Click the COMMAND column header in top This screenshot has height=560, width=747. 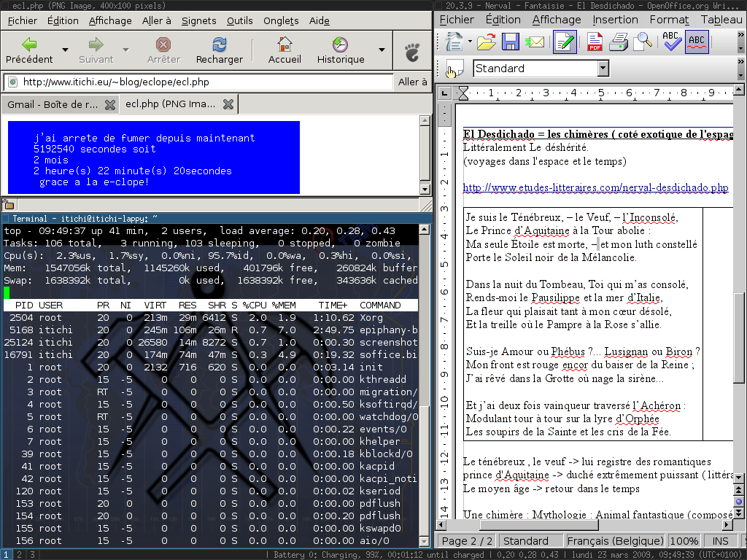pyautogui.click(x=380, y=306)
